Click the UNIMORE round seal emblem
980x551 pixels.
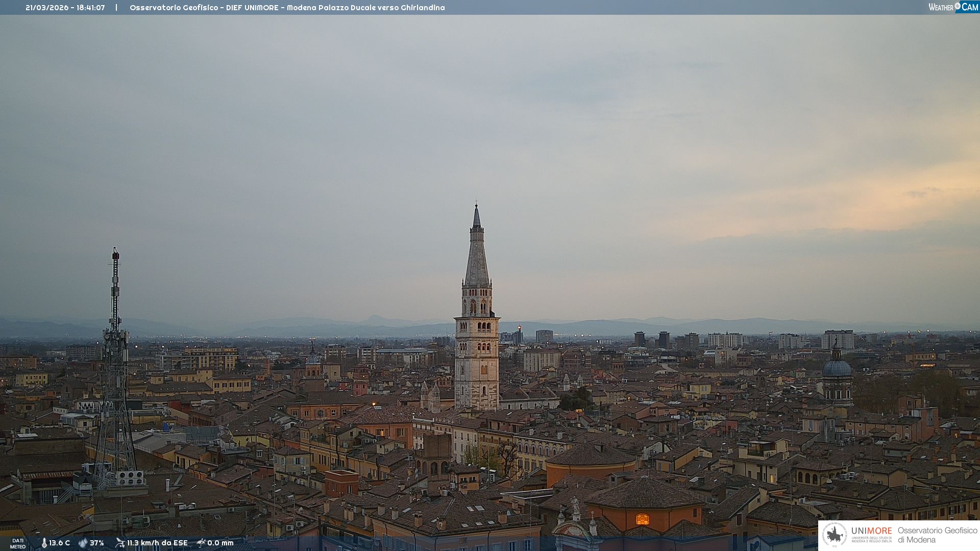[x=835, y=535]
